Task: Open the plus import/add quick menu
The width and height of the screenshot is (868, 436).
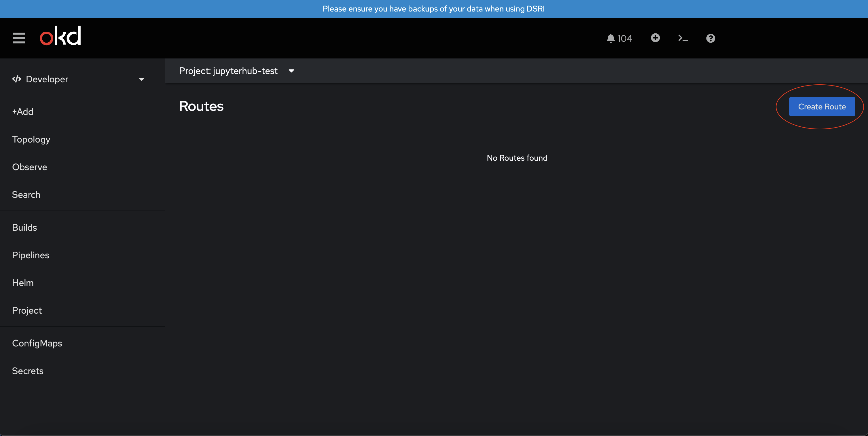Action: [655, 38]
